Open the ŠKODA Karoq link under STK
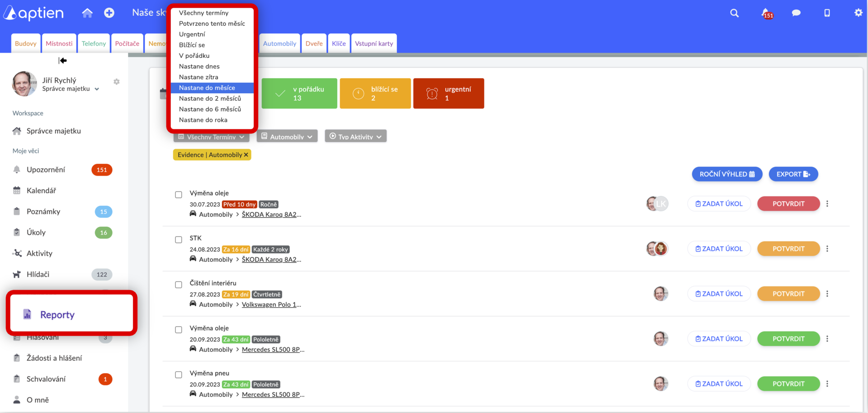 coord(271,260)
